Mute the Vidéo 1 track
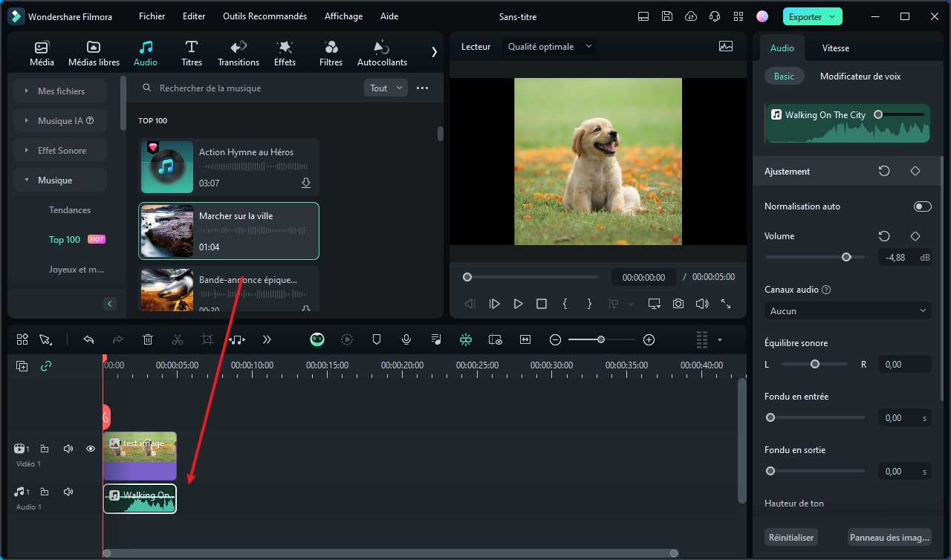The width and height of the screenshot is (951, 560). (x=68, y=449)
